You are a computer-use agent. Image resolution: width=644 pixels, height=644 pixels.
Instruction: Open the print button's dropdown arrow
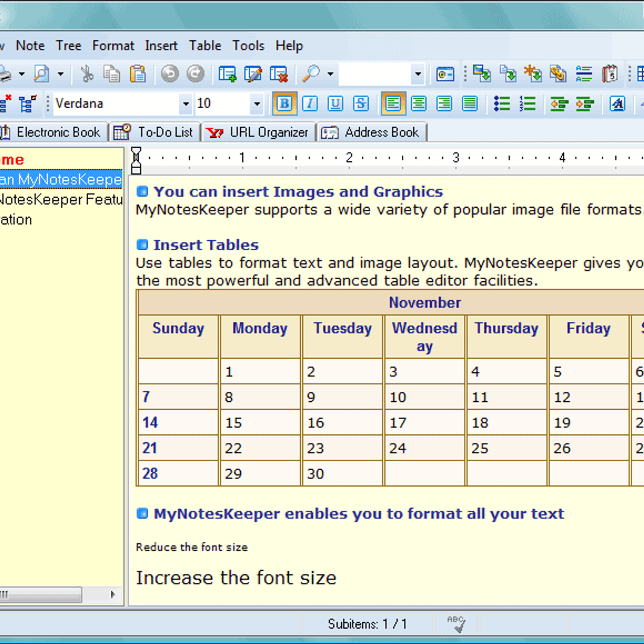pos(22,74)
